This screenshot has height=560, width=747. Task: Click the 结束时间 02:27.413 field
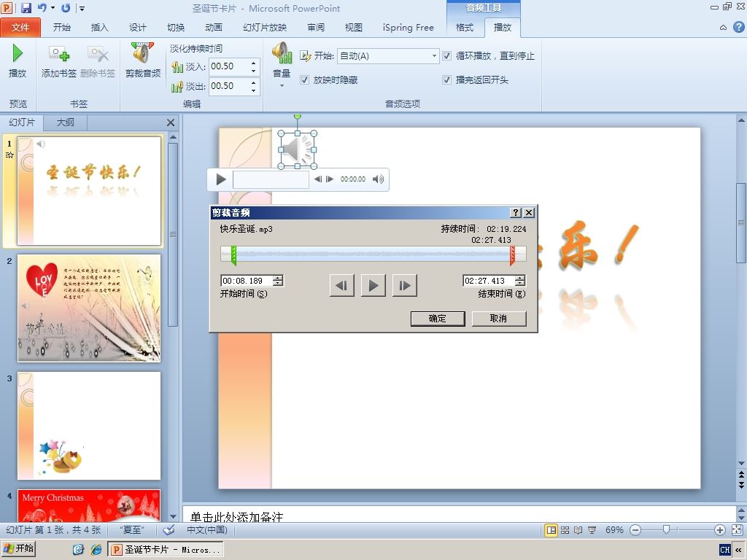pos(489,281)
